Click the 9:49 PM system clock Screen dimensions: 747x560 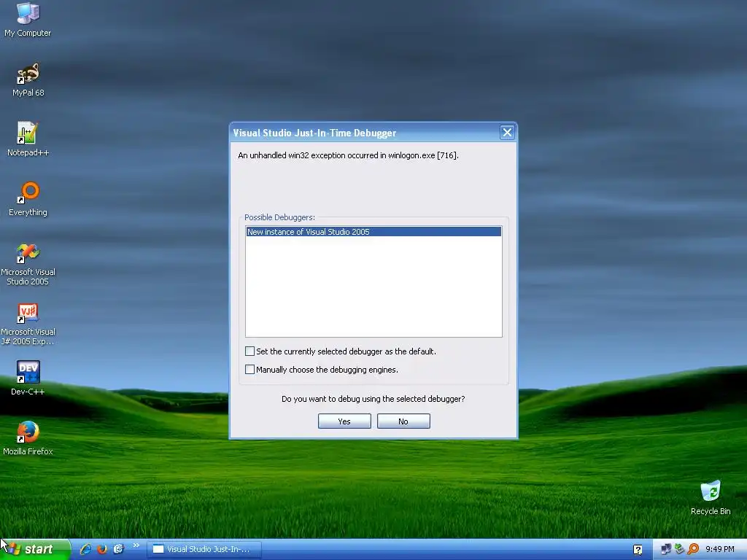click(720, 550)
